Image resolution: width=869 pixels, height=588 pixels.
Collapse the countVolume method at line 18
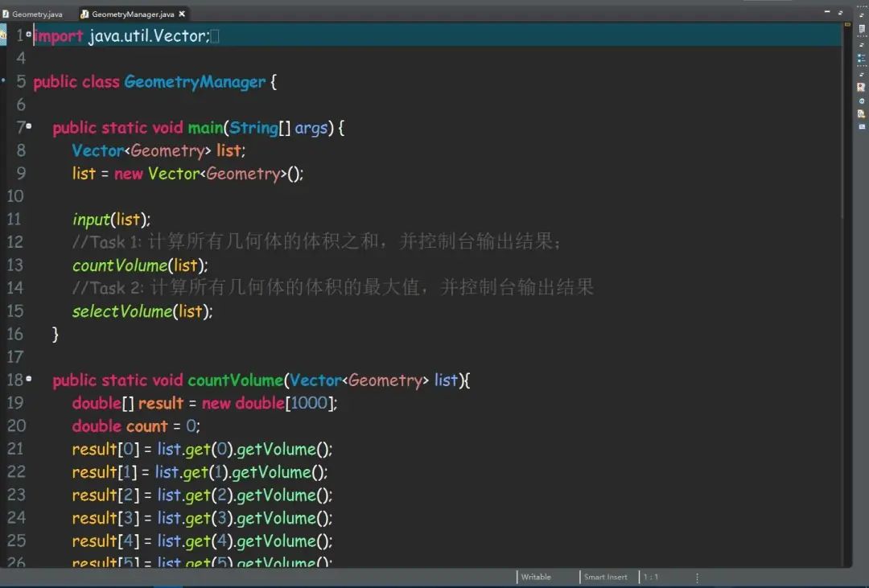tap(29, 379)
